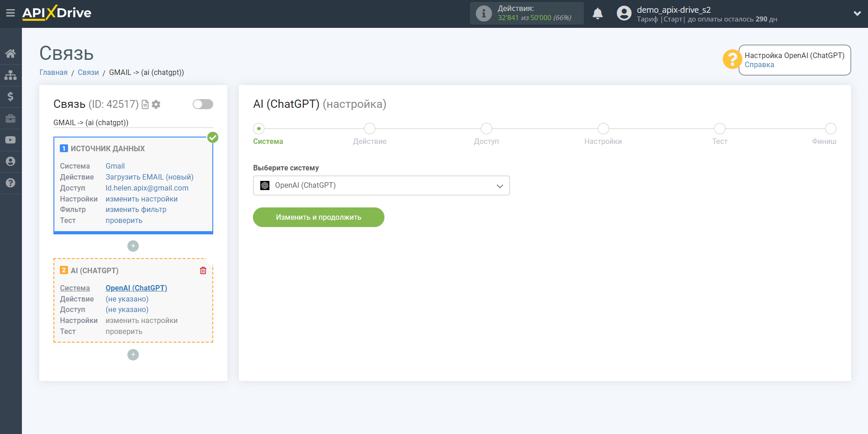Click AI block Действие (не указано)
Viewport: 868px width, 434px height.
coord(127,299)
